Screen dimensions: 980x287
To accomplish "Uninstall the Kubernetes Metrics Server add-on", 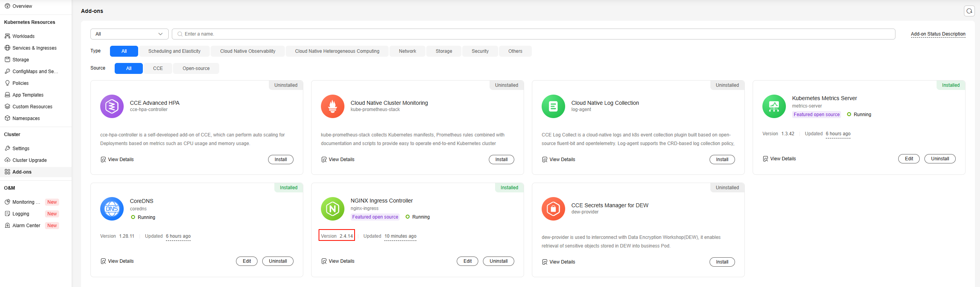I will (x=940, y=159).
